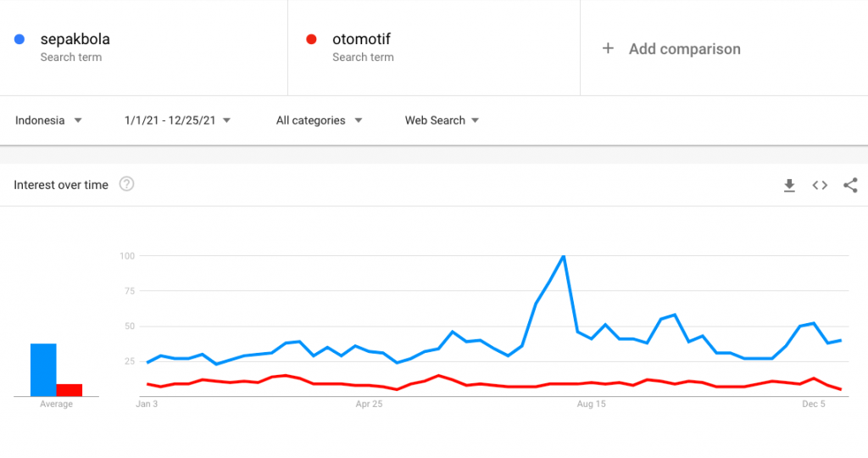Edit the sepakbola search term

click(x=75, y=39)
